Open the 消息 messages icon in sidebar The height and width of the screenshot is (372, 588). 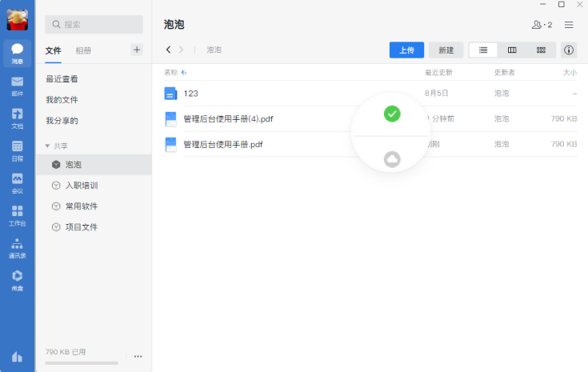coord(17,53)
